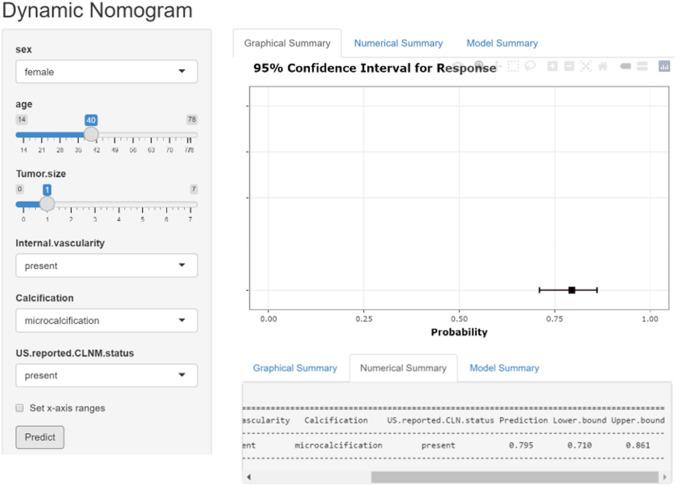Open the Calcification dropdown
This screenshot has height=486, width=676.
106,321
